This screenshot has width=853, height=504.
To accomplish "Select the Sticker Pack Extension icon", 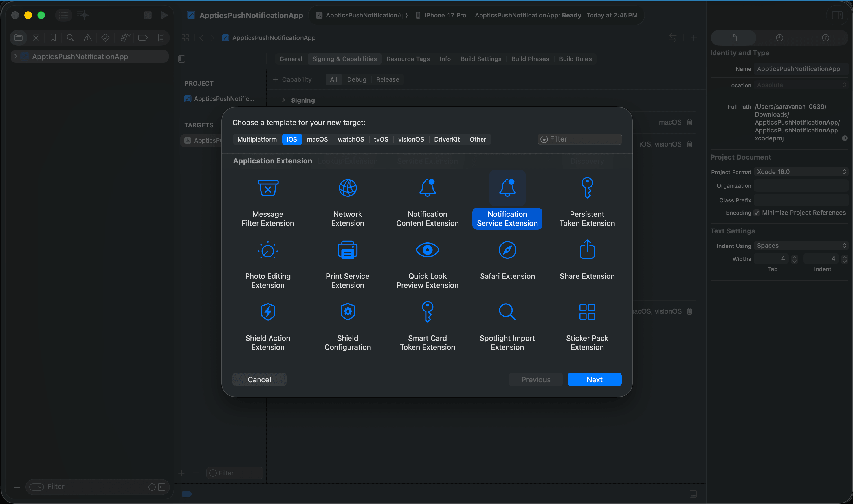I will point(587,312).
